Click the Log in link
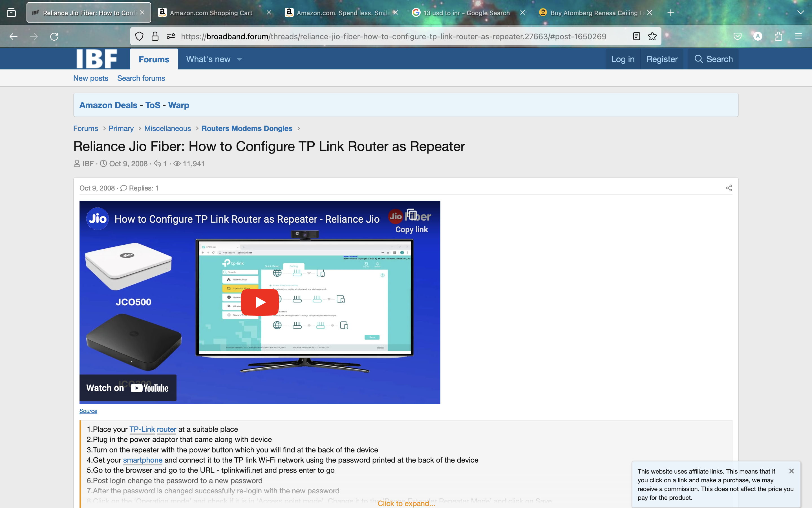The width and height of the screenshot is (812, 508). (x=623, y=59)
